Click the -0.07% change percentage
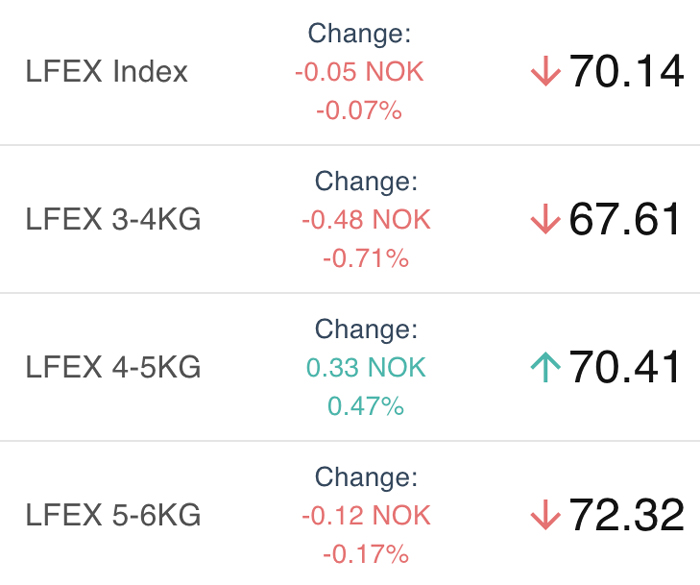700x585 pixels. point(359,110)
